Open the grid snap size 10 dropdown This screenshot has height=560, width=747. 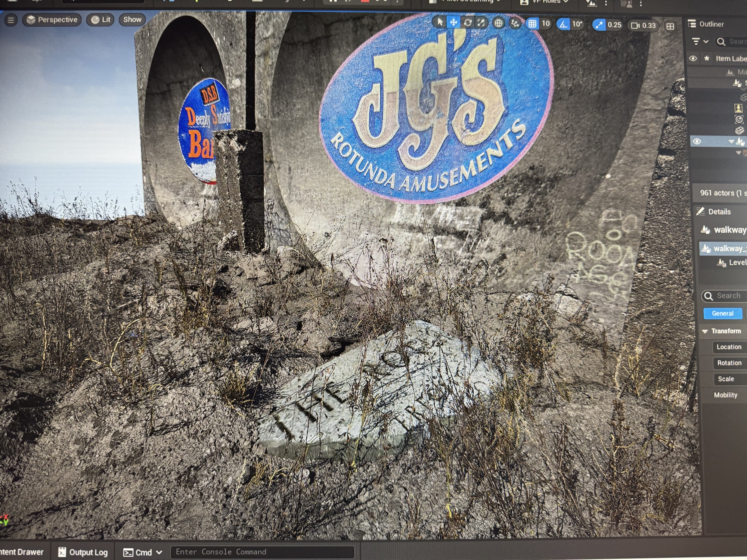[x=546, y=24]
